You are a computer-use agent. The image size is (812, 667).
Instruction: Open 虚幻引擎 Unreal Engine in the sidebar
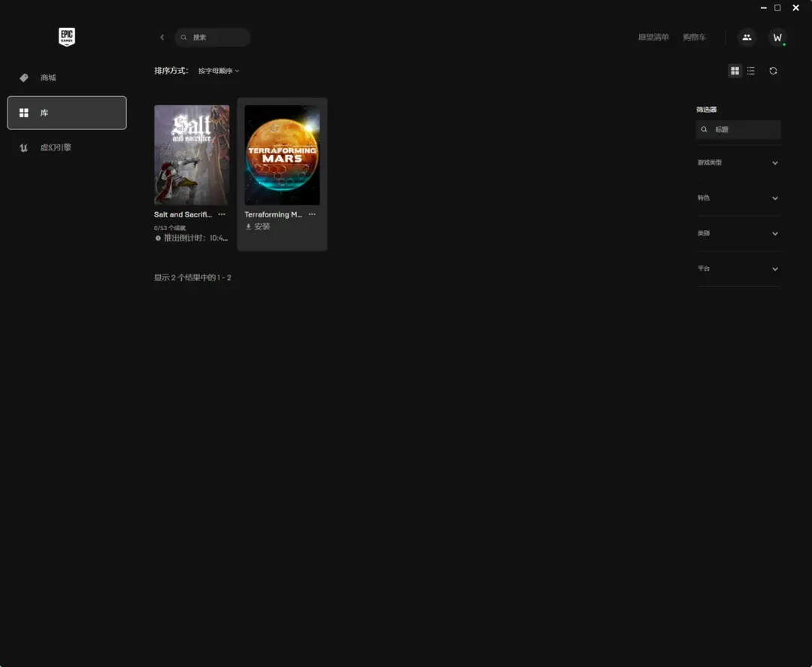coord(67,147)
